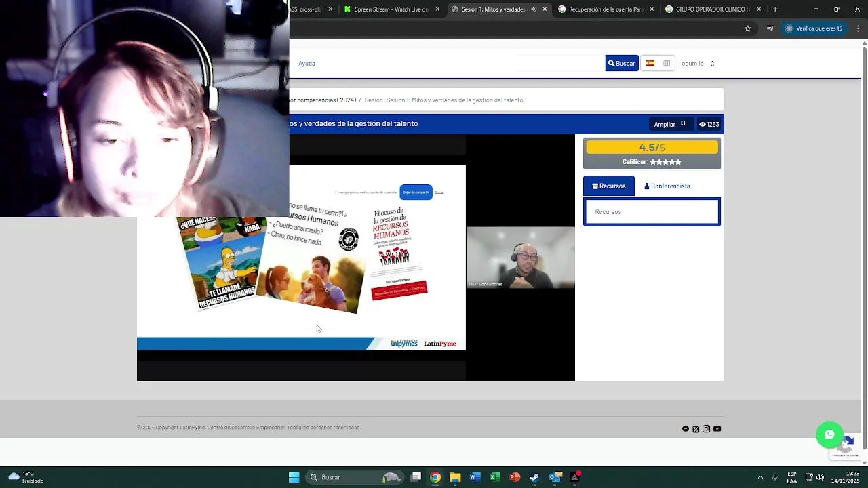Open the X (Twitter) footer icon
Screen dimensions: 868x488
tap(696, 429)
